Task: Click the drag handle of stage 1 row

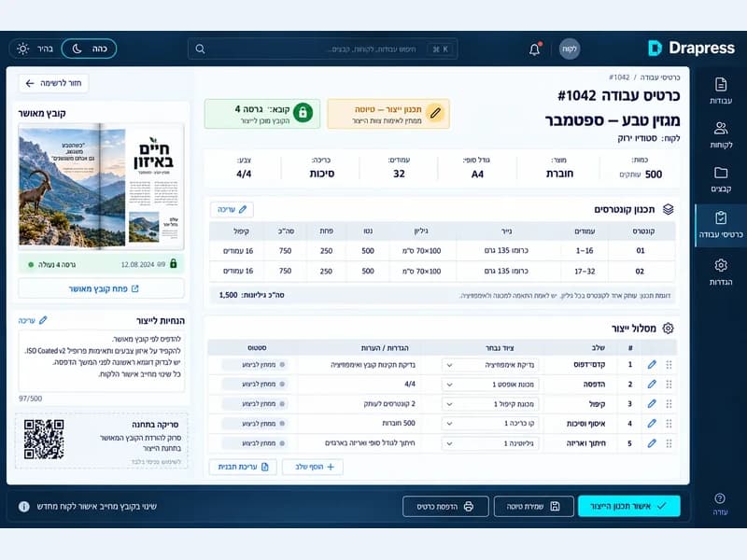Action: pos(669,365)
